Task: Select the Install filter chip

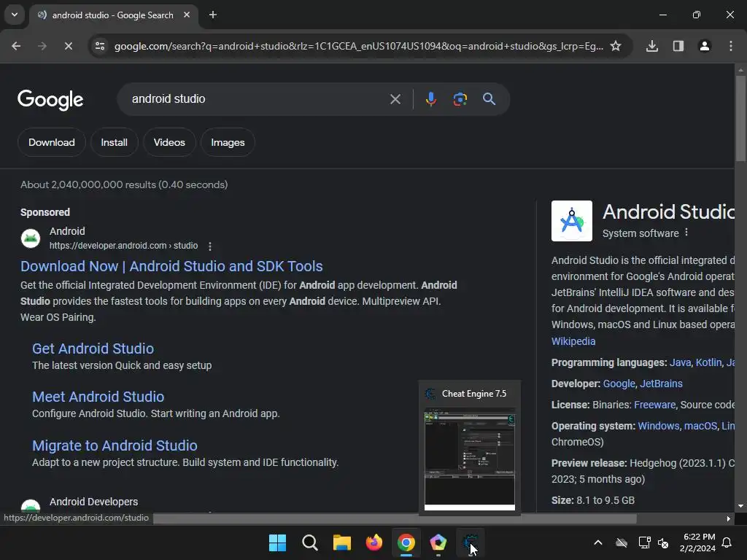Action: 114,142
